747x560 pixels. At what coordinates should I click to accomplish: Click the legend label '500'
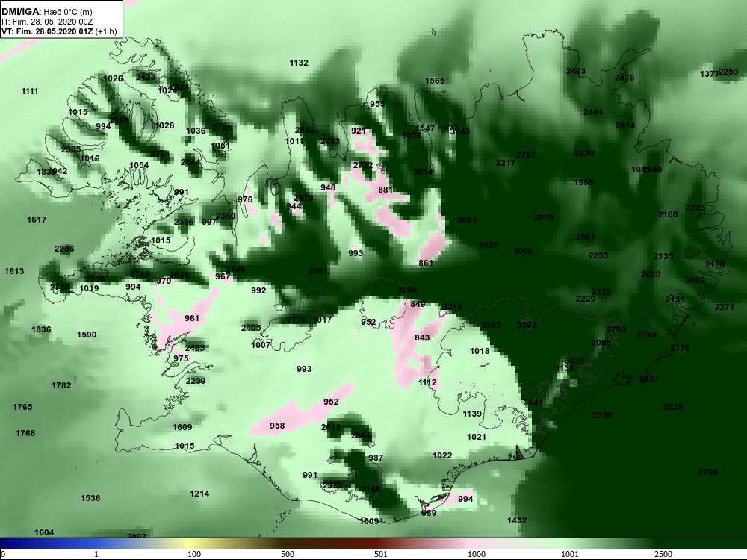tap(288, 554)
